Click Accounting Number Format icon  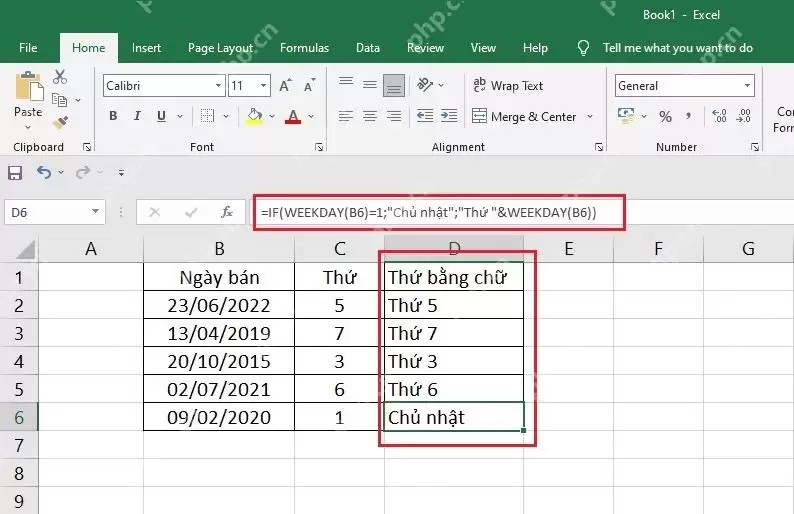click(x=626, y=116)
